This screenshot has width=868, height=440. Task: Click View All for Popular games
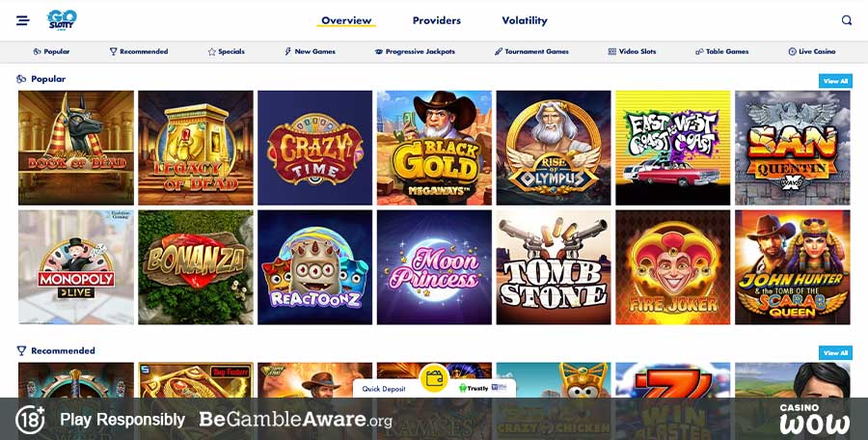[835, 81]
